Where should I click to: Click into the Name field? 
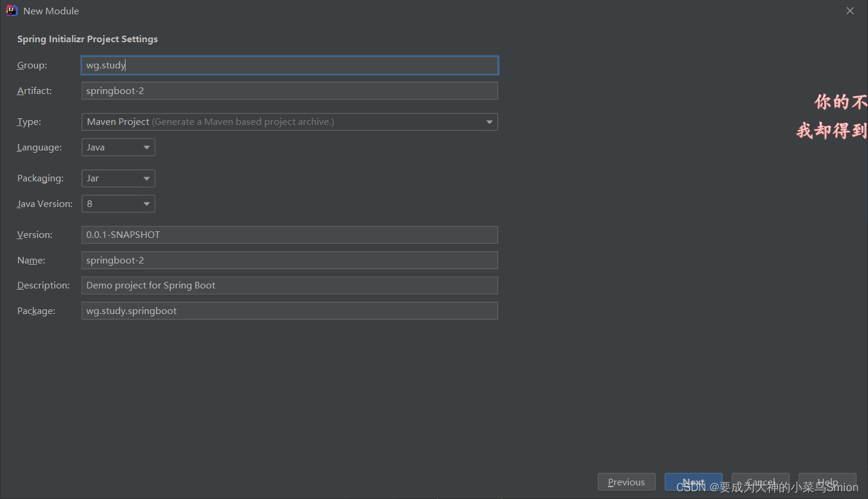(290, 261)
